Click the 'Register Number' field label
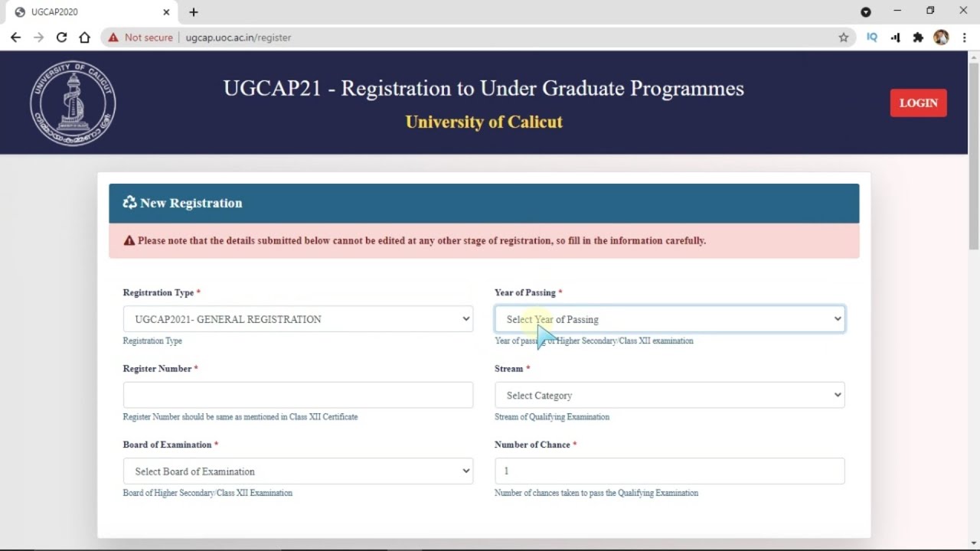 [157, 368]
